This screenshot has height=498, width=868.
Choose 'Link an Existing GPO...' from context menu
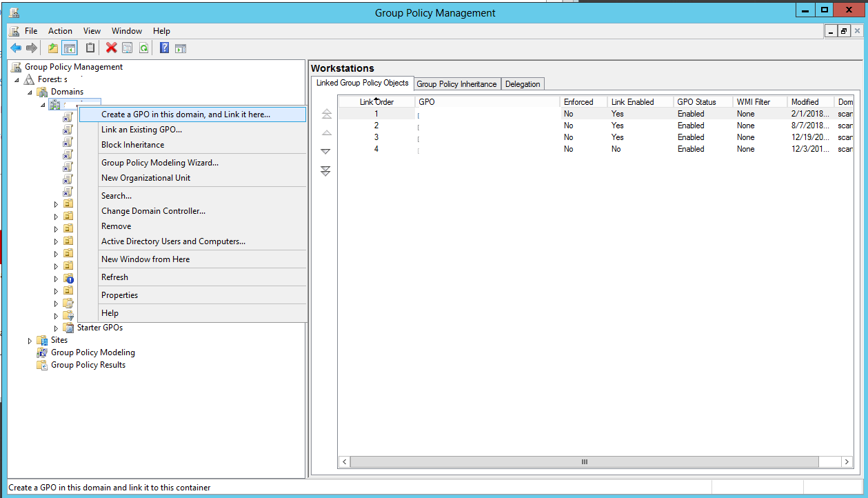tap(192, 130)
